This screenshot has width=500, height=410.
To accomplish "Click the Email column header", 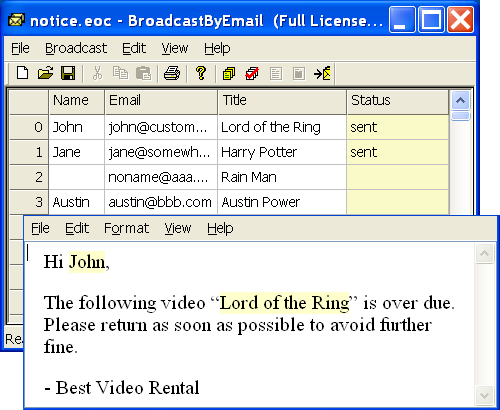I will point(161,101).
